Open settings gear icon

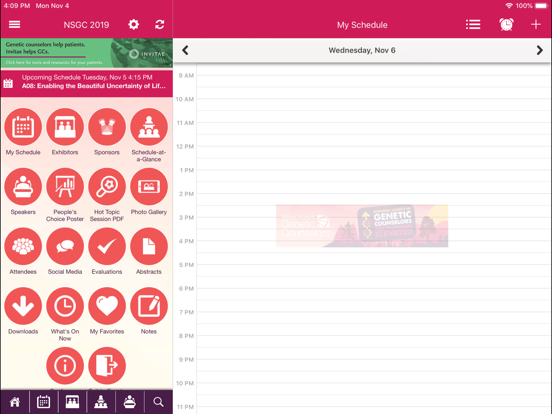(x=133, y=24)
